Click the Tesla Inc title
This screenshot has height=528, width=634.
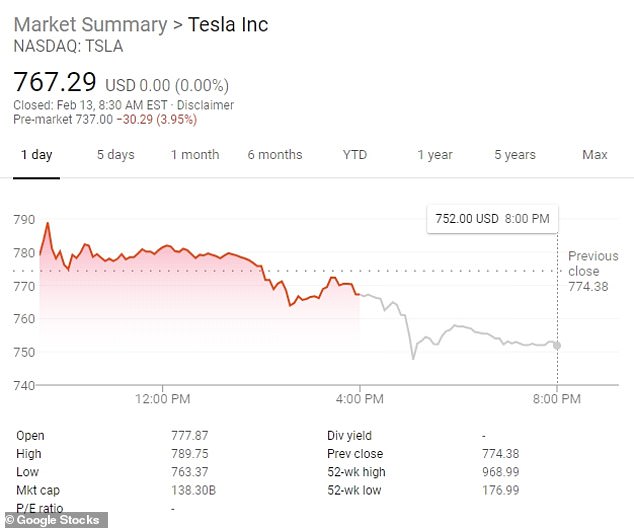pos(229,24)
